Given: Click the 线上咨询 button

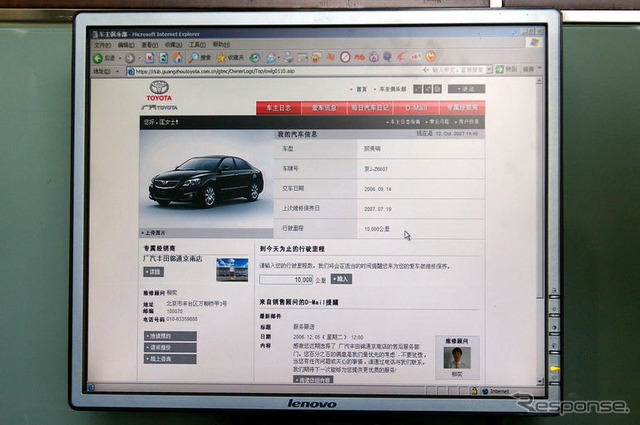Looking at the screenshot, I should [170, 359].
